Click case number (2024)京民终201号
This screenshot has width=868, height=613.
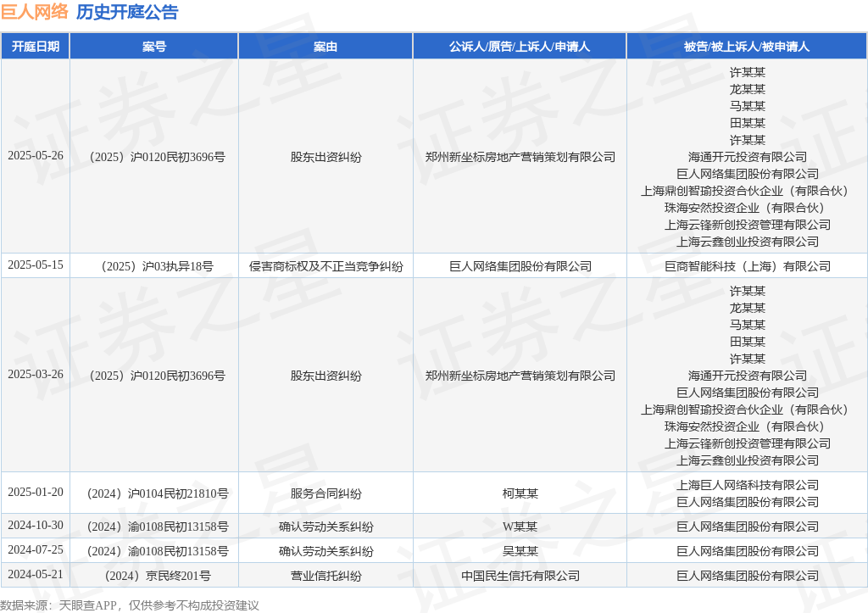pyautogui.click(x=157, y=576)
